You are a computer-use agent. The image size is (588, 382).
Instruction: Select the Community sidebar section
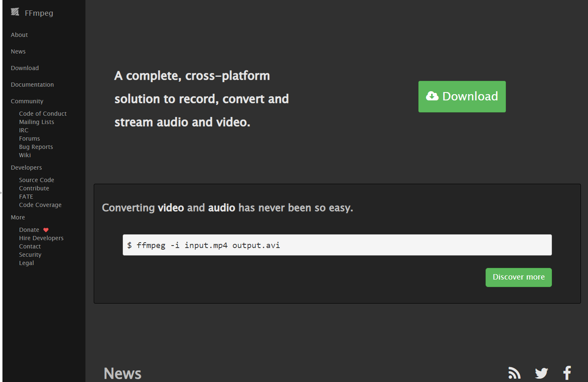coord(27,101)
